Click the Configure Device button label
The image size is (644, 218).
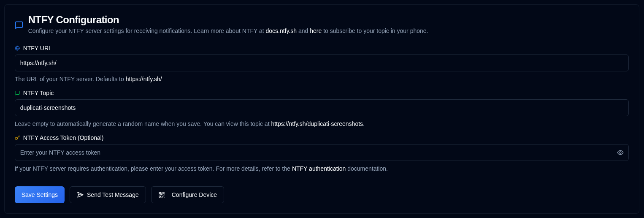click(194, 195)
